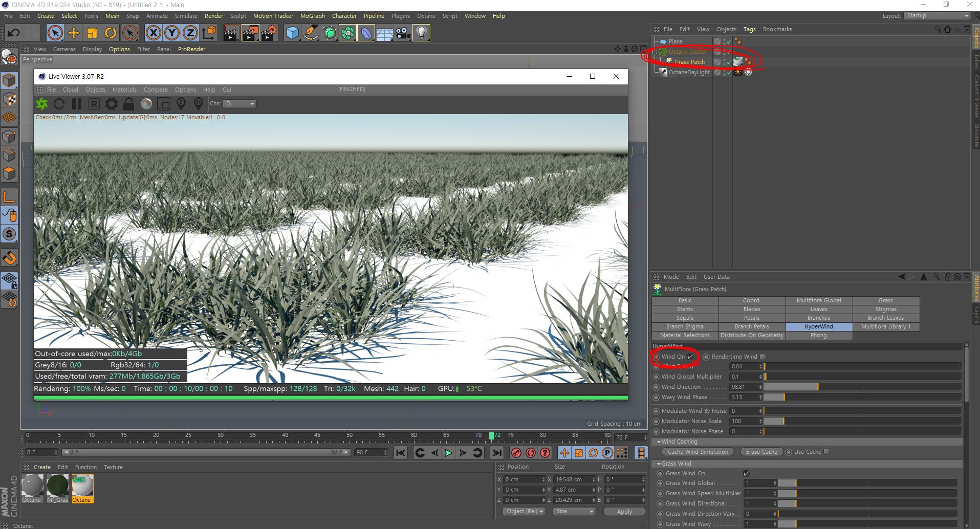Open the Chn channel dropdown
The height and width of the screenshot is (529, 980).
239,104
